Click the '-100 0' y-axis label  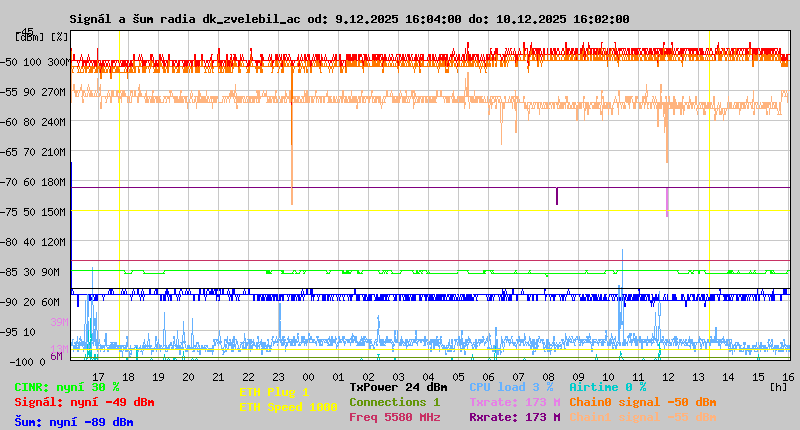pos(27,362)
